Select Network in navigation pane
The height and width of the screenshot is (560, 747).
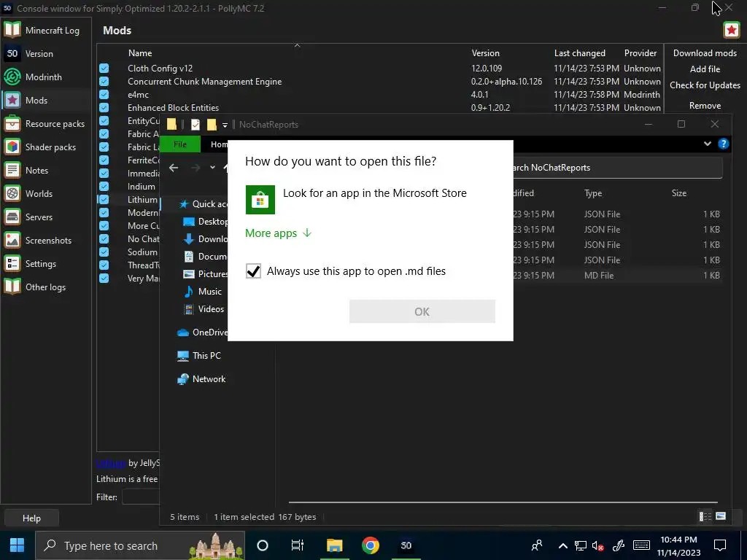click(x=201, y=379)
